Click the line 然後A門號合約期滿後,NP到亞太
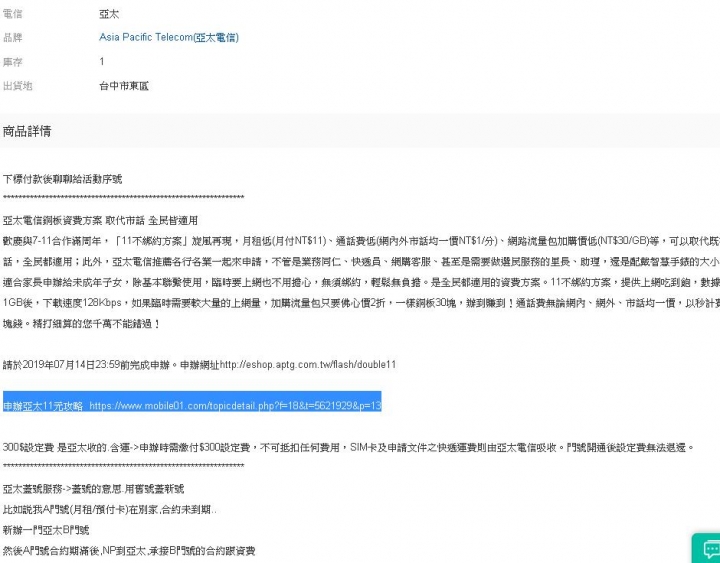This screenshot has width=720, height=563. 129,551
